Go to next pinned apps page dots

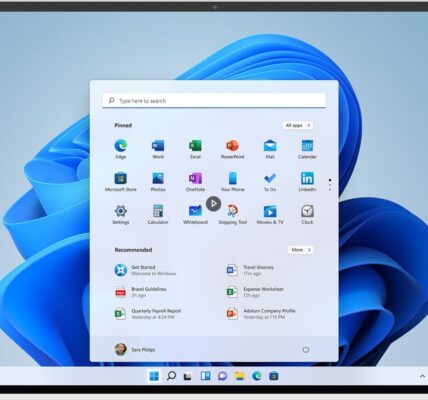tap(330, 185)
